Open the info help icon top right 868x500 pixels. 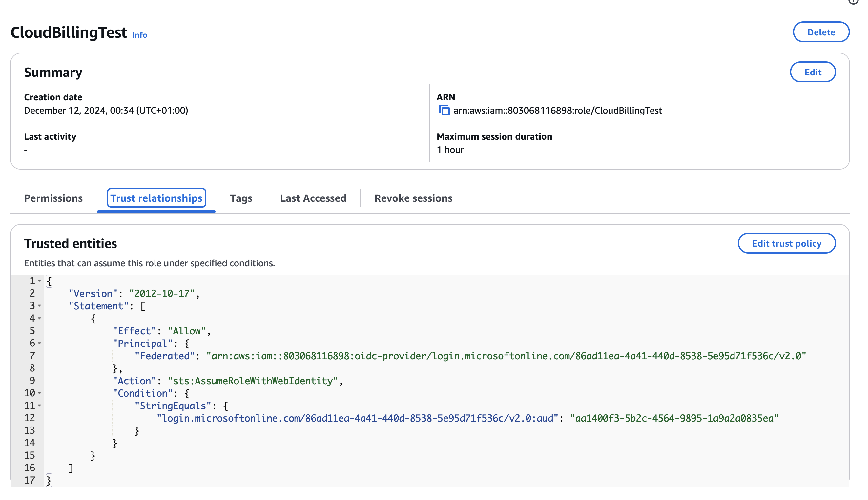[853, 2]
